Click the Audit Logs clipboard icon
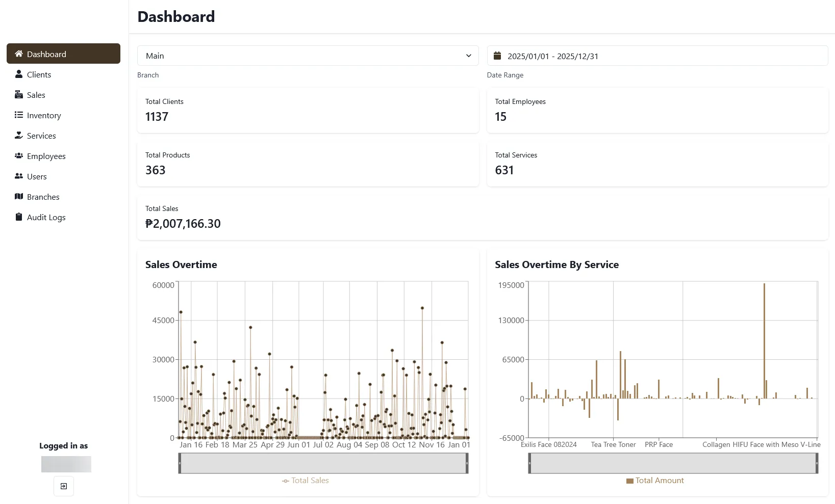 [19, 217]
